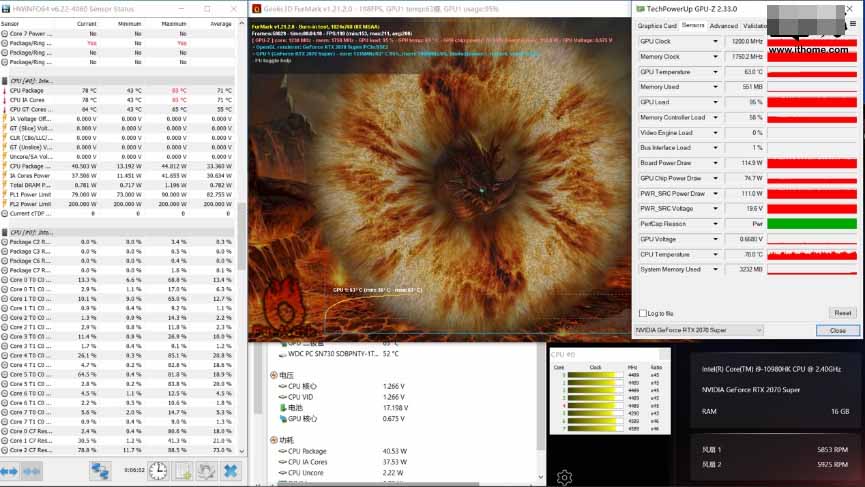Click HWiNFO vertical scrollbar thumb
Screen dimensions: 865x487
[x=242, y=236]
